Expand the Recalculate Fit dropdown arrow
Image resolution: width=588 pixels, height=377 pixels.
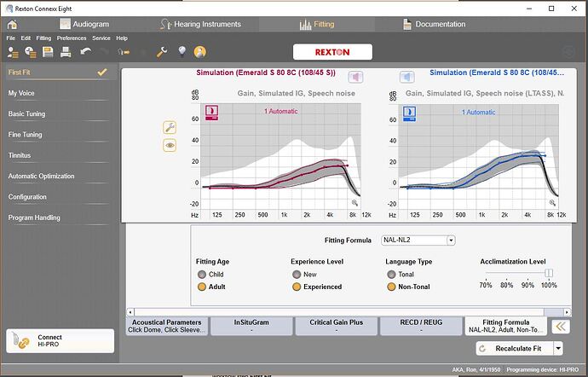558,349
